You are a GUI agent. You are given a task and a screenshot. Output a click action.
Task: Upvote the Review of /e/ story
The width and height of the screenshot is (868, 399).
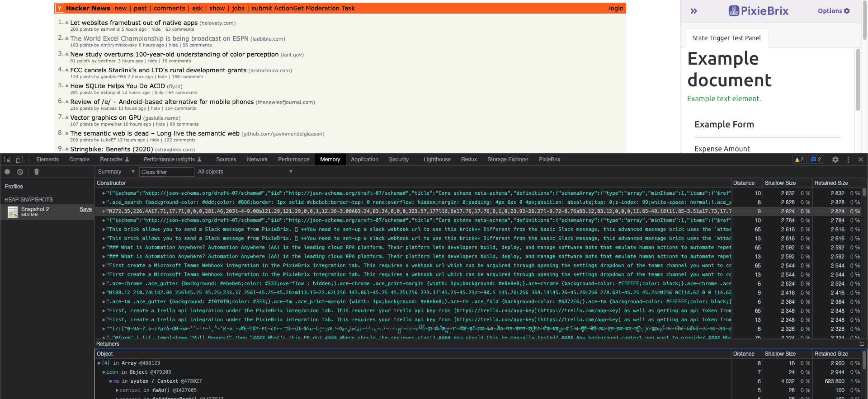pyautogui.click(x=67, y=101)
